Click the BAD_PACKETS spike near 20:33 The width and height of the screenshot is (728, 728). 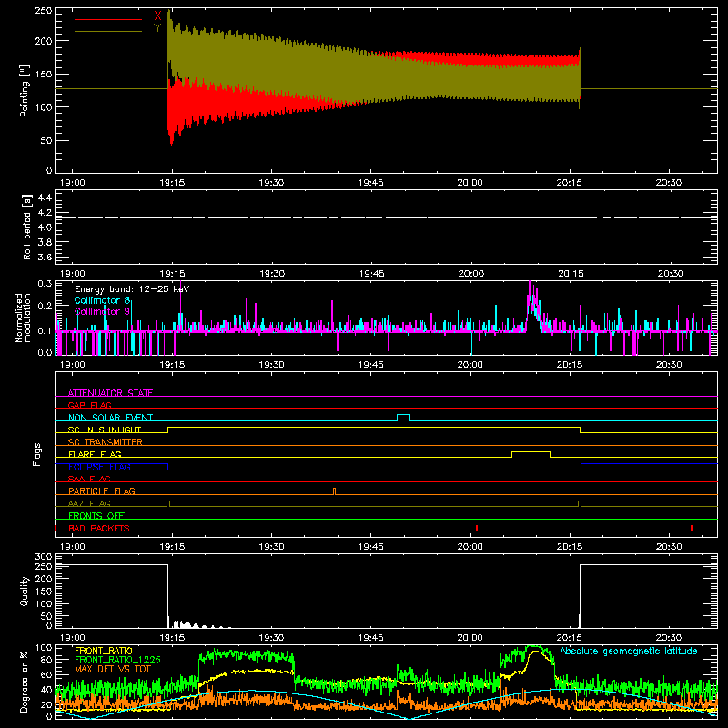692,528
